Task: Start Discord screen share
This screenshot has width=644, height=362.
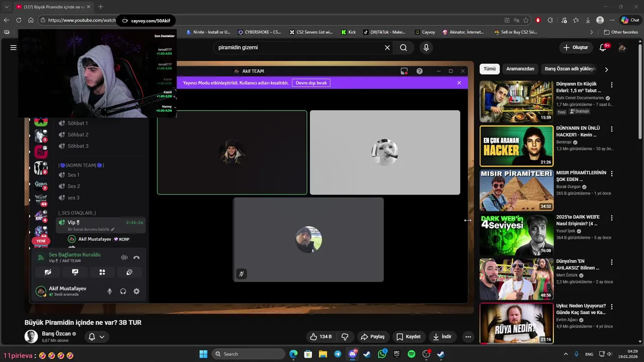Action: click(75, 272)
